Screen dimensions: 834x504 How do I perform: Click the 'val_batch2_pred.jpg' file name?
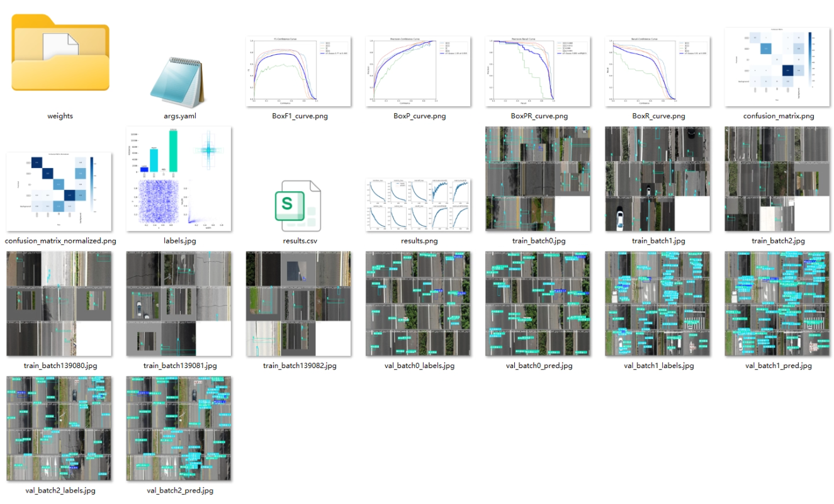tap(179, 490)
